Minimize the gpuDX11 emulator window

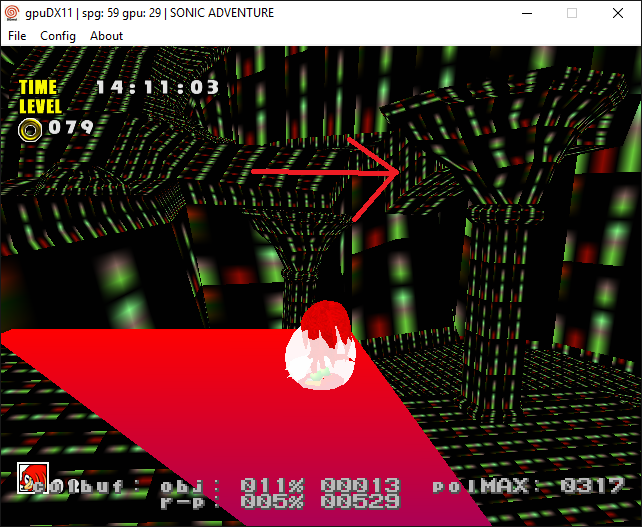(x=527, y=13)
